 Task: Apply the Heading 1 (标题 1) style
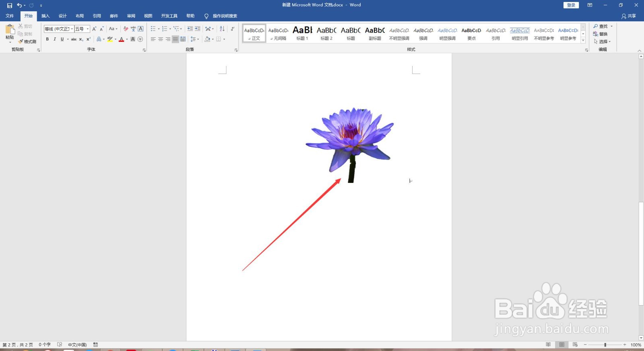tap(302, 33)
